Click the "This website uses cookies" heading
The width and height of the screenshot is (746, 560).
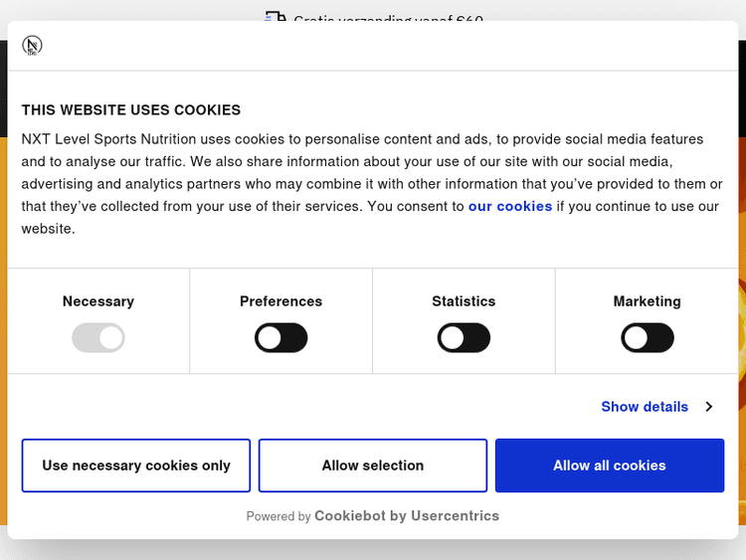point(131,110)
